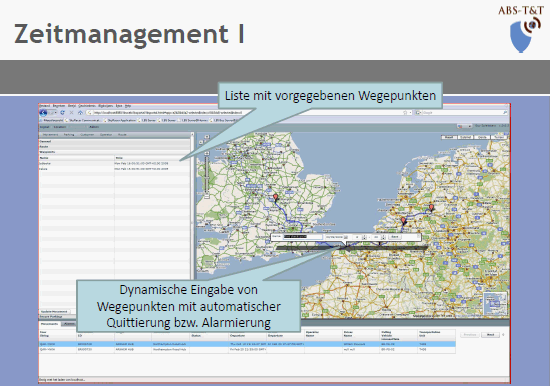Click the browser stop loading X icon
550x386 pixels.
[71, 113]
